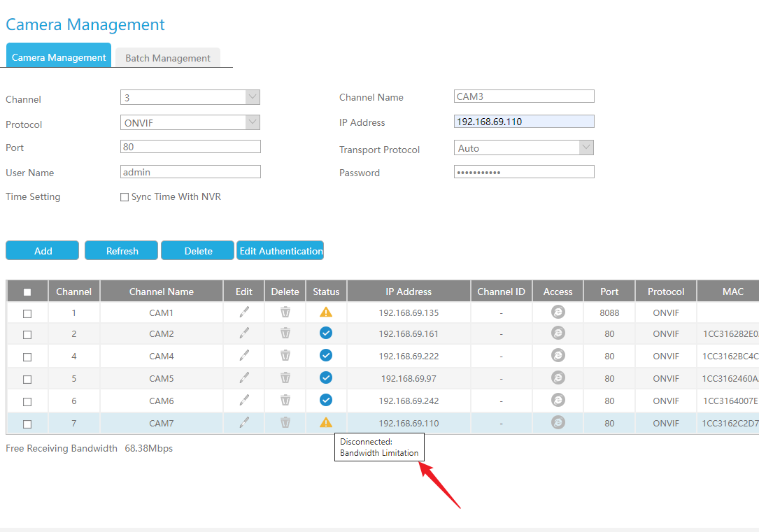This screenshot has width=759, height=532.
Task: Open CAM2 web access browser icon
Action: (x=558, y=333)
